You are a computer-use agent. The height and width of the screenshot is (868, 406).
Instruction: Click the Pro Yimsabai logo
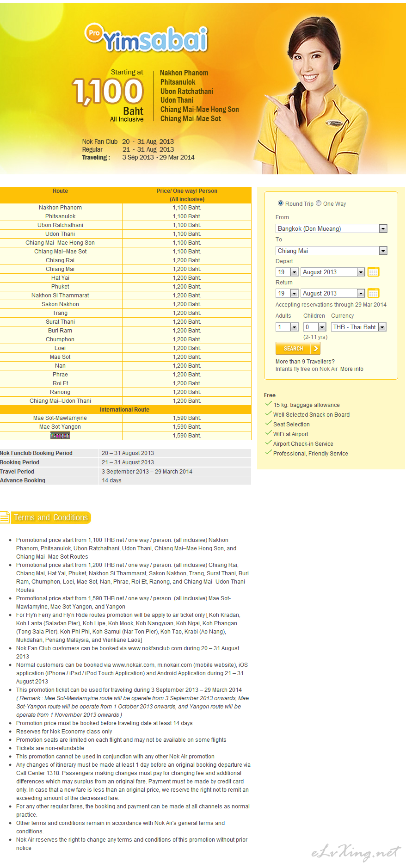[x=146, y=38]
